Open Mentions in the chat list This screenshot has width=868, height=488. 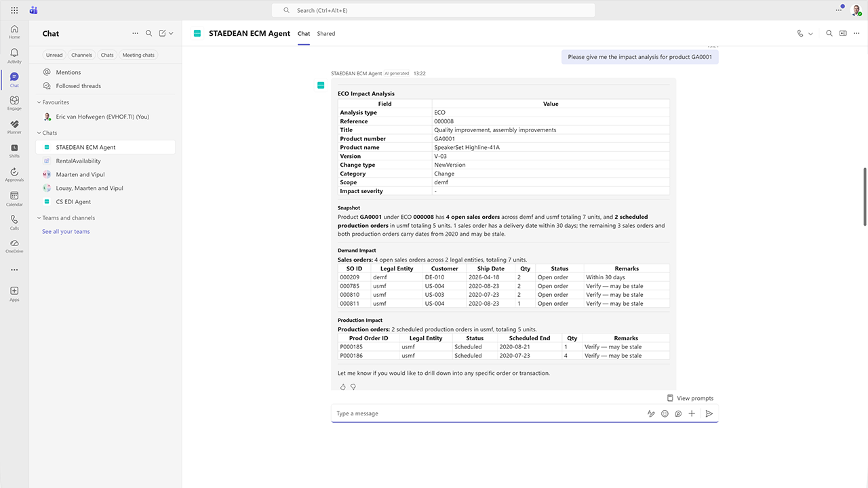click(106, 72)
